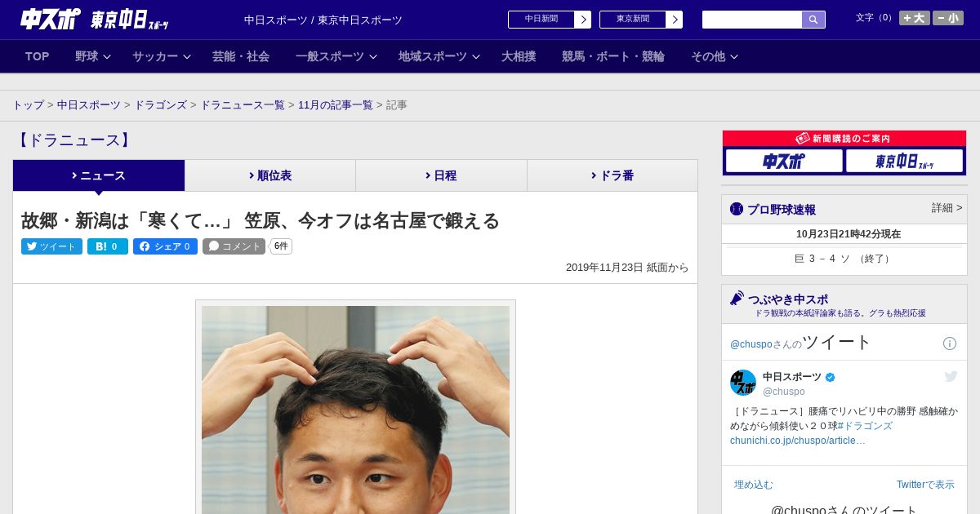Click the 埋め込む embed link

(753, 485)
